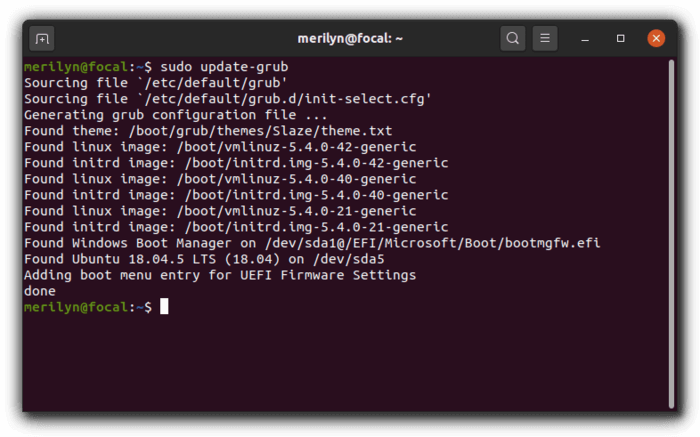Click the Generating grub configuration file line
700x437 pixels.
[x=175, y=115]
